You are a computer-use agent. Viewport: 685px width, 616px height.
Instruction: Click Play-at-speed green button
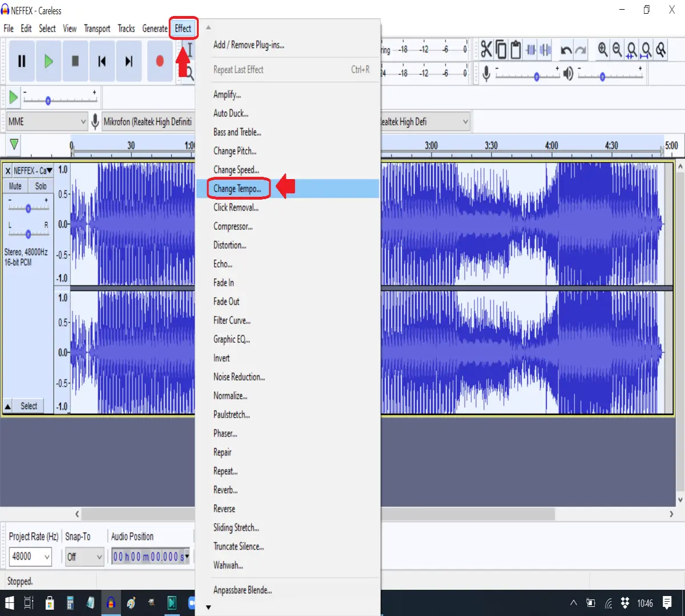13,98
